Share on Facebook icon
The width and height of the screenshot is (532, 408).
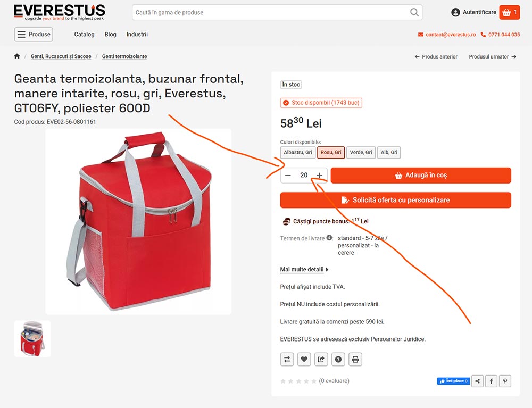[x=491, y=381]
